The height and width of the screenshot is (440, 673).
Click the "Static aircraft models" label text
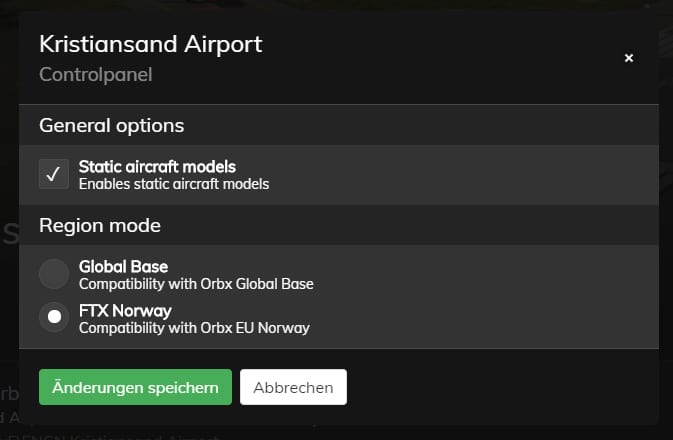157,167
